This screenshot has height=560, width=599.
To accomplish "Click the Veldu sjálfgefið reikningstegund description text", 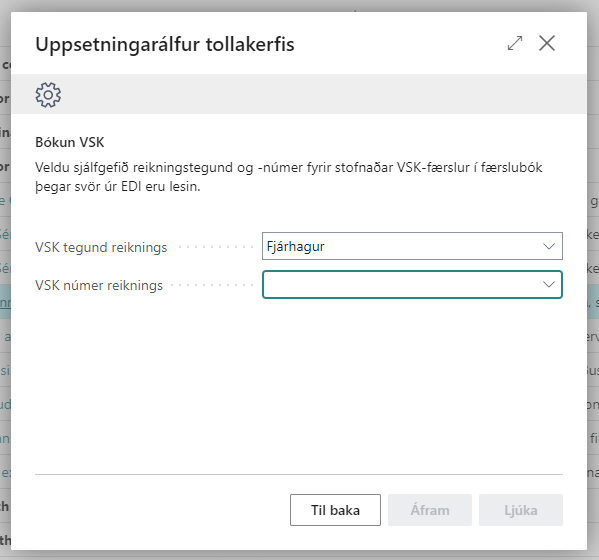I will pos(288,177).
